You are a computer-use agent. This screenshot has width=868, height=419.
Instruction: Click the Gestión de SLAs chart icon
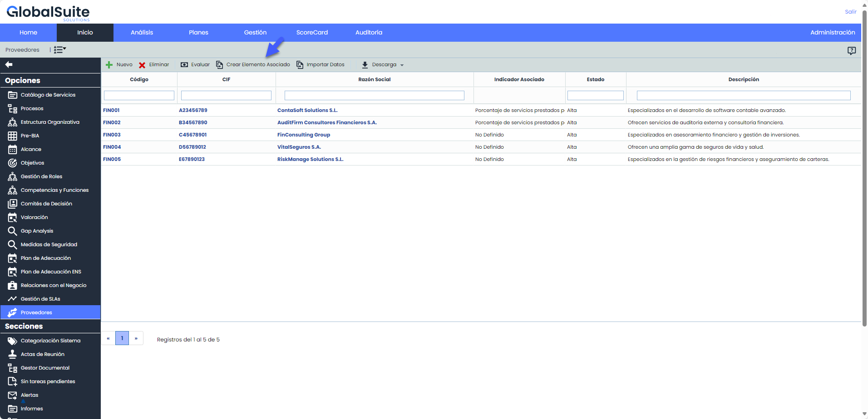click(x=12, y=299)
